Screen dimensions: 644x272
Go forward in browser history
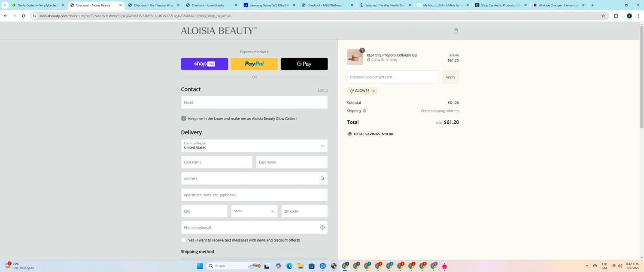point(14,16)
